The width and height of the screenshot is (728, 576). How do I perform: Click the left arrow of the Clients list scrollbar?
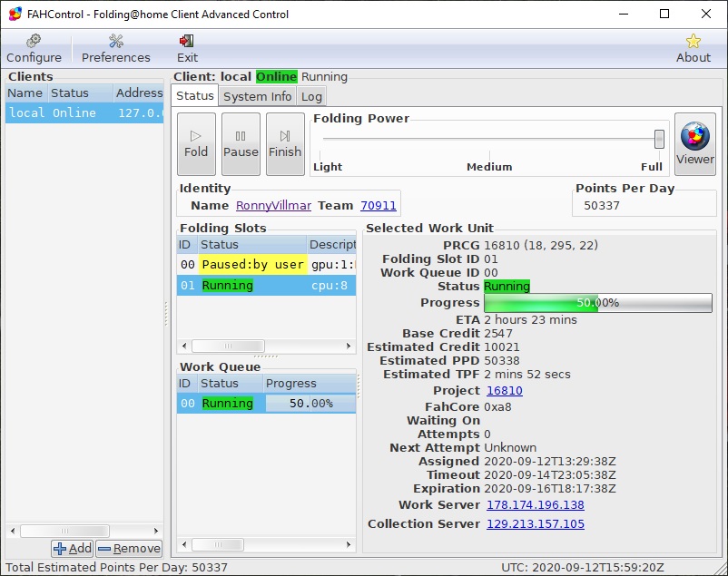(x=13, y=531)
